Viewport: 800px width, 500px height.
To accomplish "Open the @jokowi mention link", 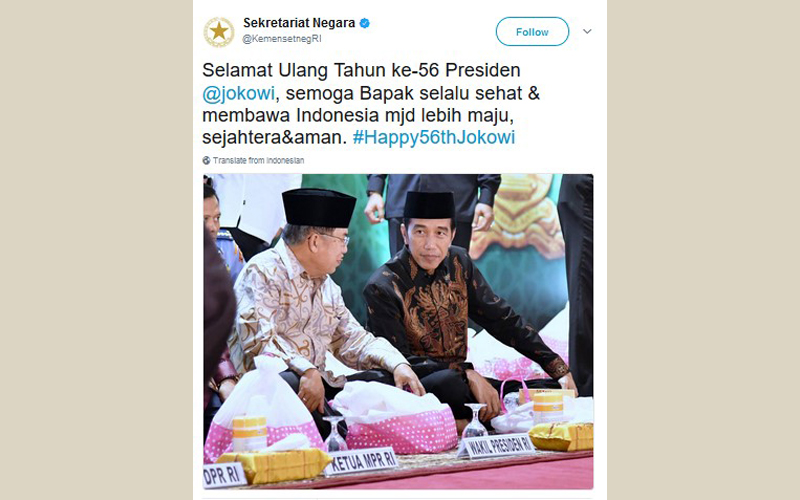I will [238, 93].
